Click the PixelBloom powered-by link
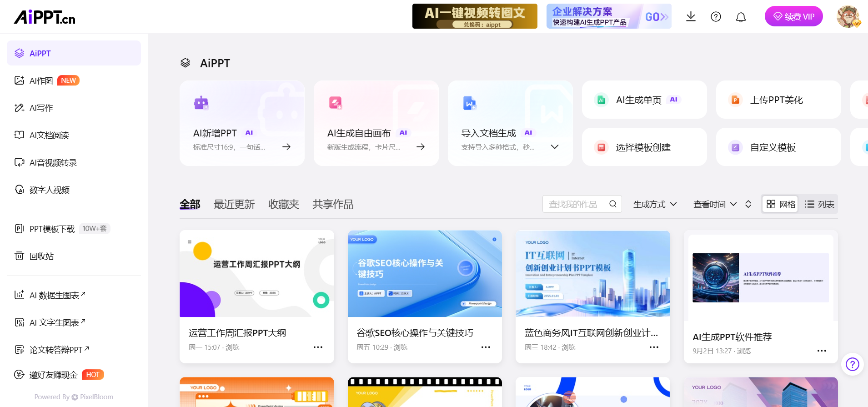 [92, 397]
